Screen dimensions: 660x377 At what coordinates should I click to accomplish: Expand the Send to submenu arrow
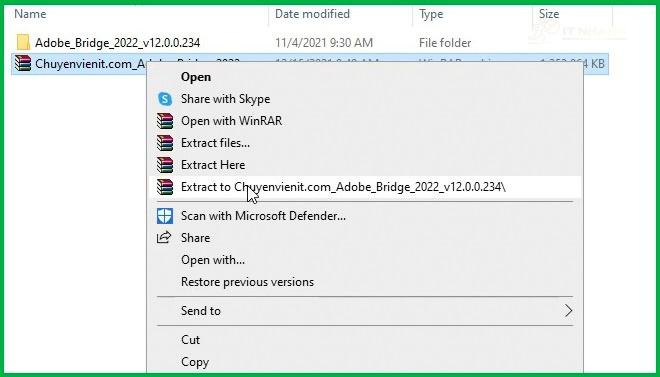coord(568,311)
